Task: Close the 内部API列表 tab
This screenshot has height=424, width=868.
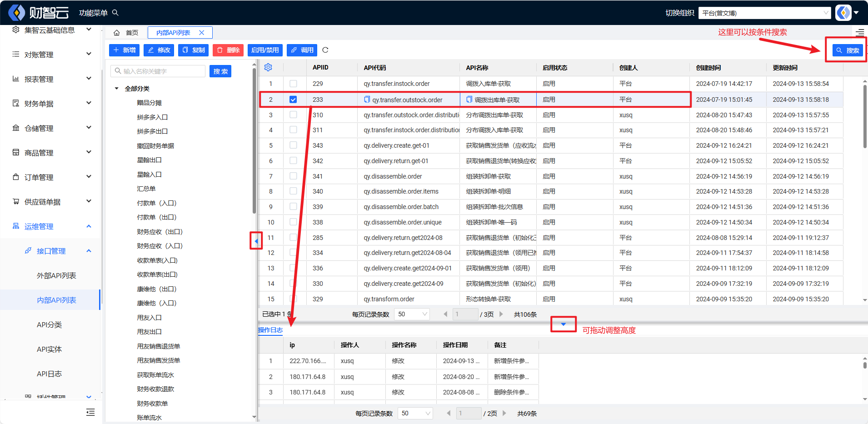Action: pyautogui.click(x=202, y=33)
